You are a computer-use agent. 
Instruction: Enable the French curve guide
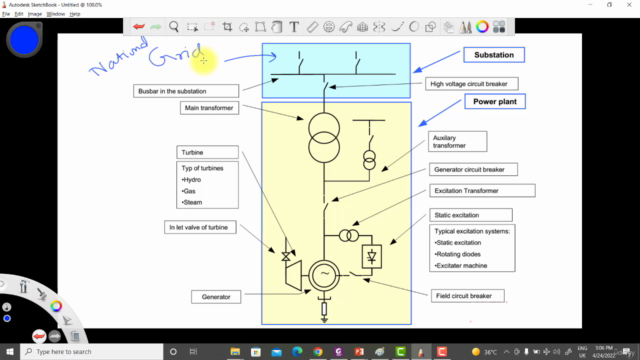click(x=345, y=27)
